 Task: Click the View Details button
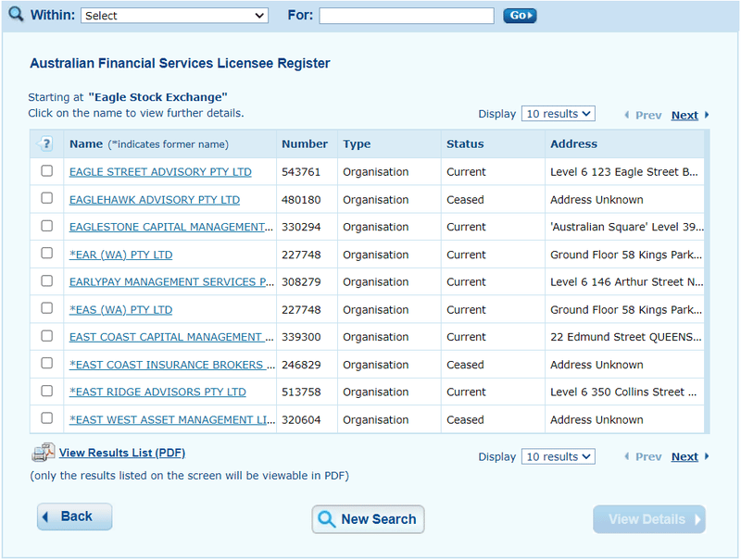649,519
